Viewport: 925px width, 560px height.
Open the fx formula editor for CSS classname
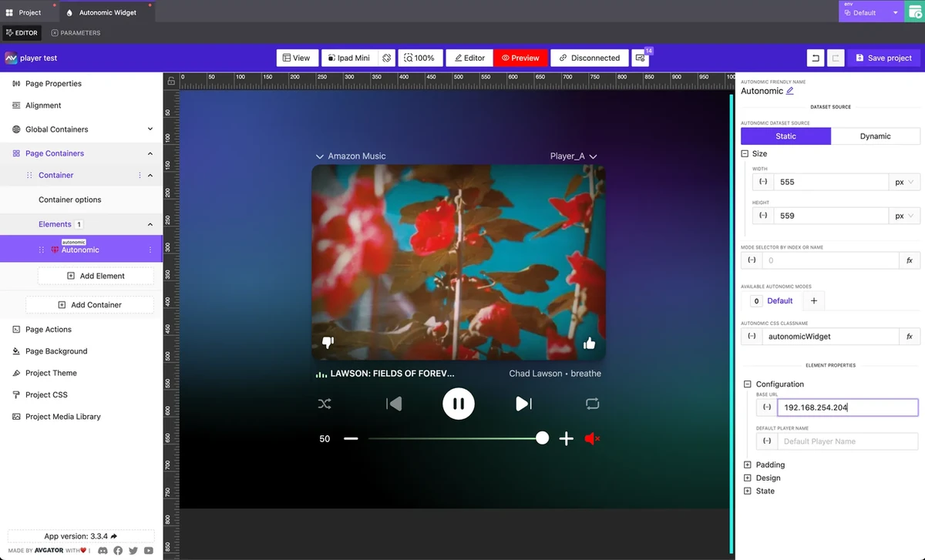(910, 336)
